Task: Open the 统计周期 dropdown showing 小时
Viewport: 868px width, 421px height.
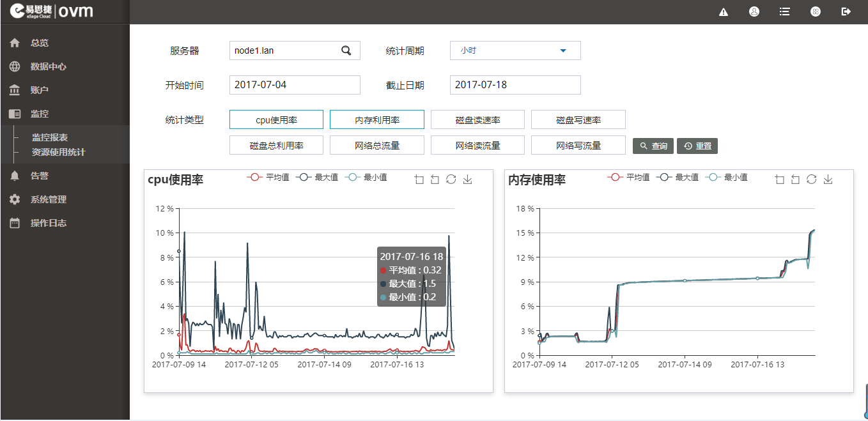Action: coord(515,50)
